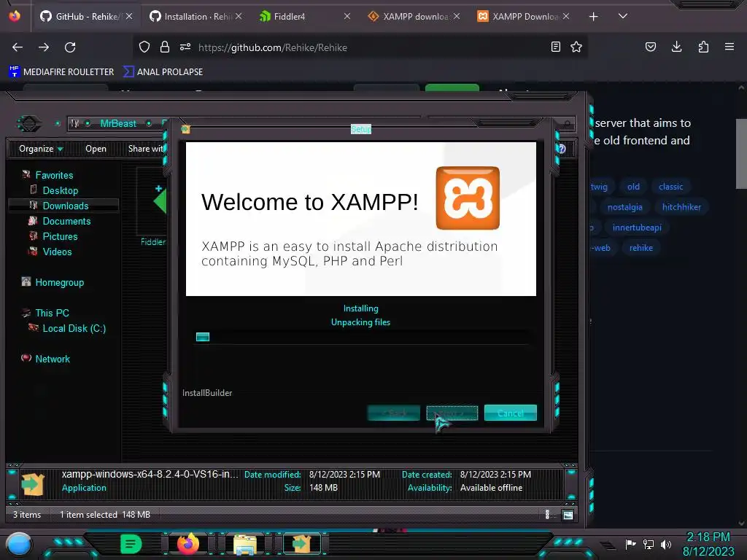Open Firefox extensions menu

coord(703,47)
